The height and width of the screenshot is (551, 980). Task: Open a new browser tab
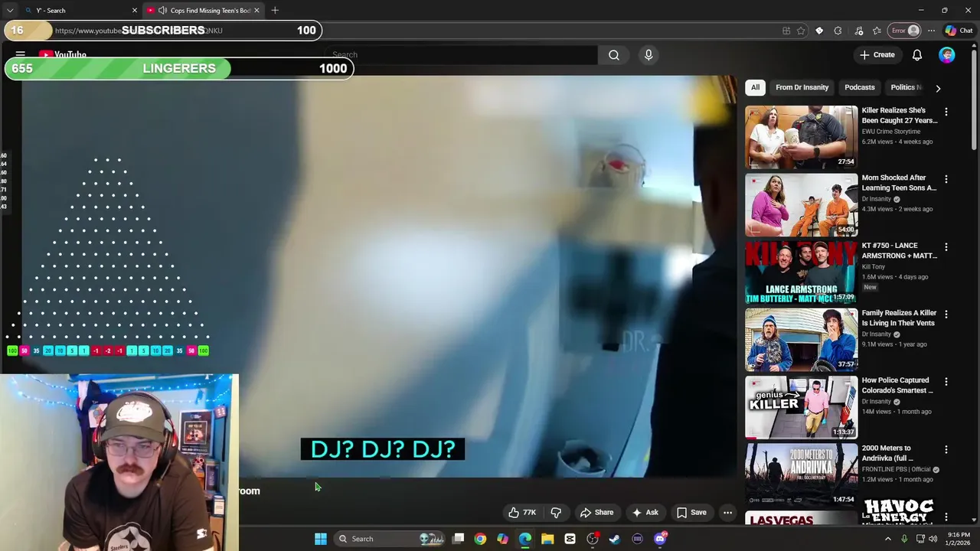pos(275,10)
